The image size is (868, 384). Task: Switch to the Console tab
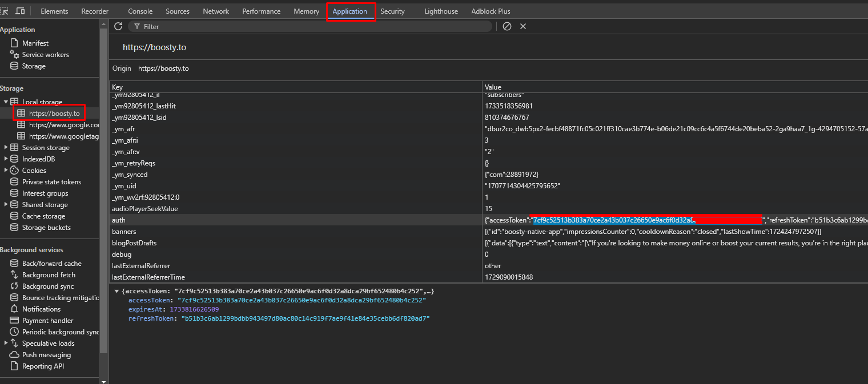140,11
